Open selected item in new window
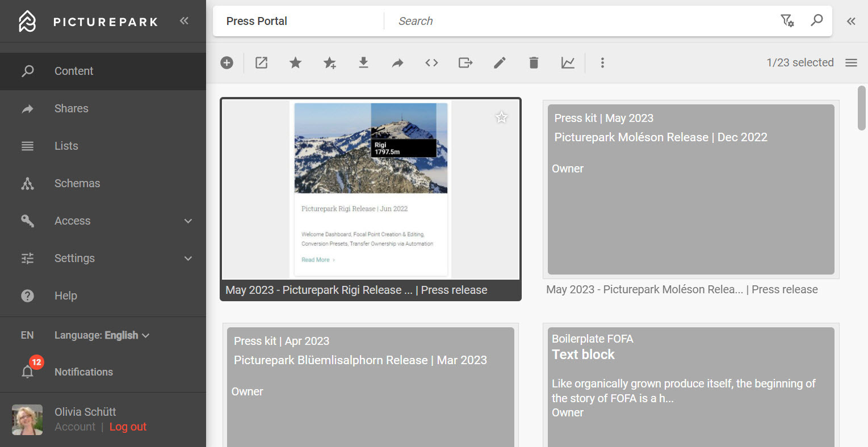The image size is (868, 447). 261,62
